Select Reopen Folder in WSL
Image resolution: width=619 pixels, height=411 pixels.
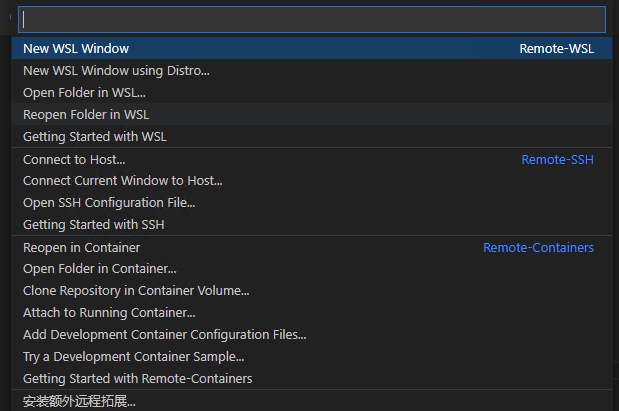click(x=86, y=114)
